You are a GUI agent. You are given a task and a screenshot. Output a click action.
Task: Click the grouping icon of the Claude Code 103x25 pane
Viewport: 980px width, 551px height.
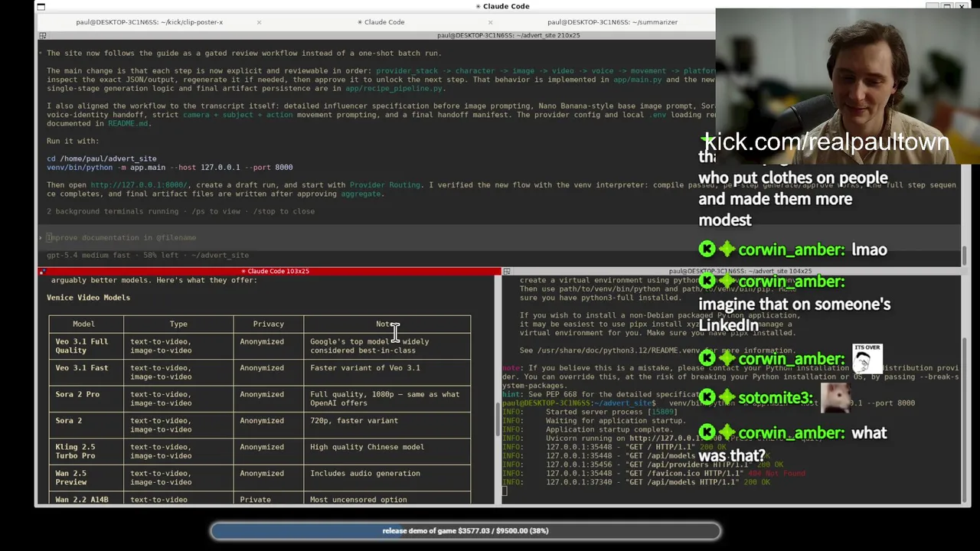(42, 271)
